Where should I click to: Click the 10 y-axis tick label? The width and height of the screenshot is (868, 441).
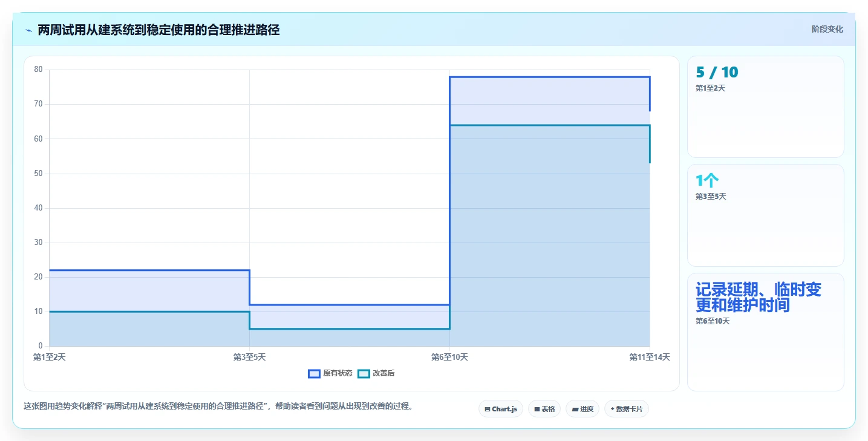point(38,312)
